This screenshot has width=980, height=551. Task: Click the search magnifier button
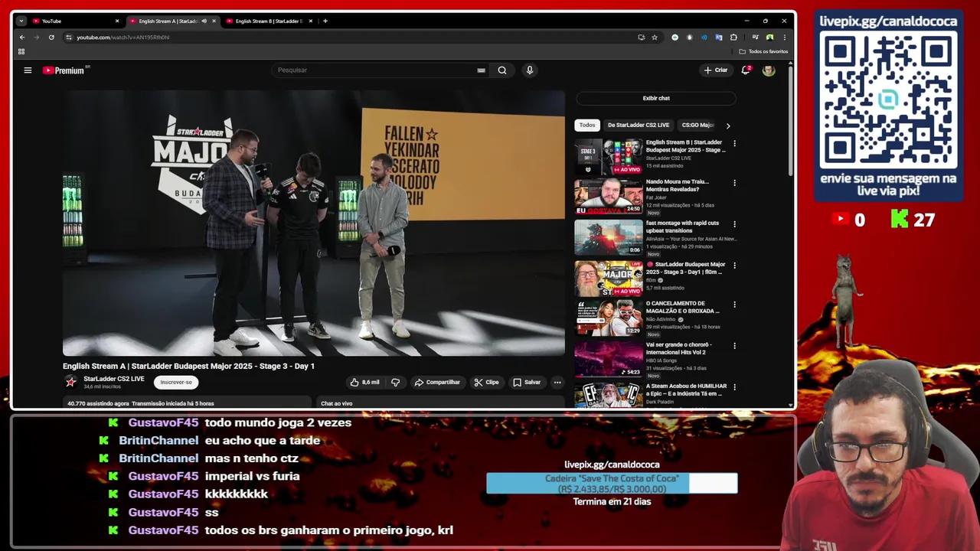pos(502,70)
